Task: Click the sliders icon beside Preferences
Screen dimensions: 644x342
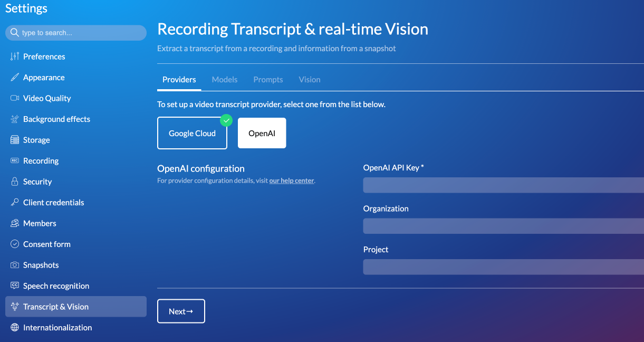Action: coord(15,56)
